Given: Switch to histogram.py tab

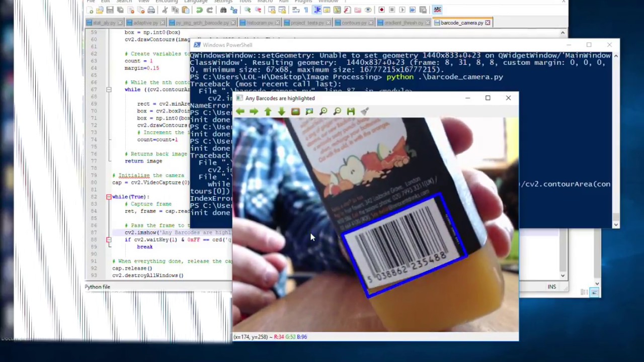Looking at the screenshot, I should [x=260, y=23].
